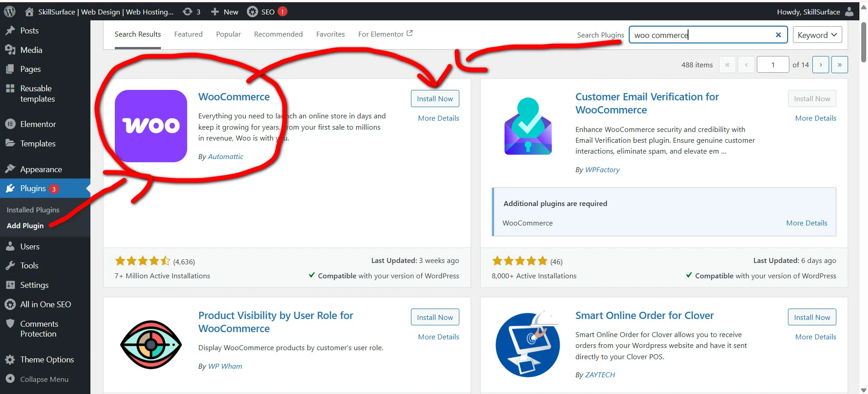The height and width of the screenshot is (394, 868).
Task: Open Reusable templates grid icon
Action: point(10,89)
